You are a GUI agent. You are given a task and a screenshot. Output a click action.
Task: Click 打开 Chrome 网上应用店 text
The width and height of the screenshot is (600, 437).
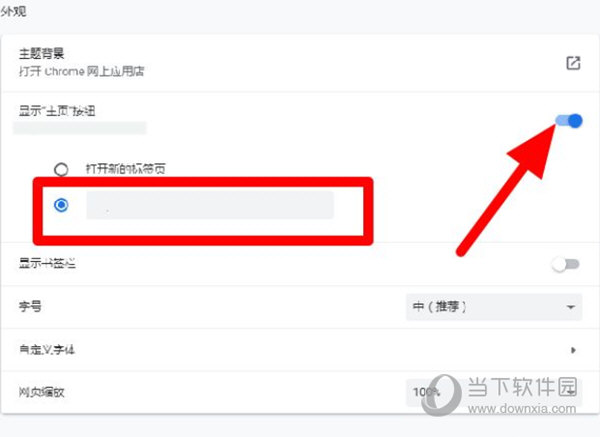(x=82, y=72)
